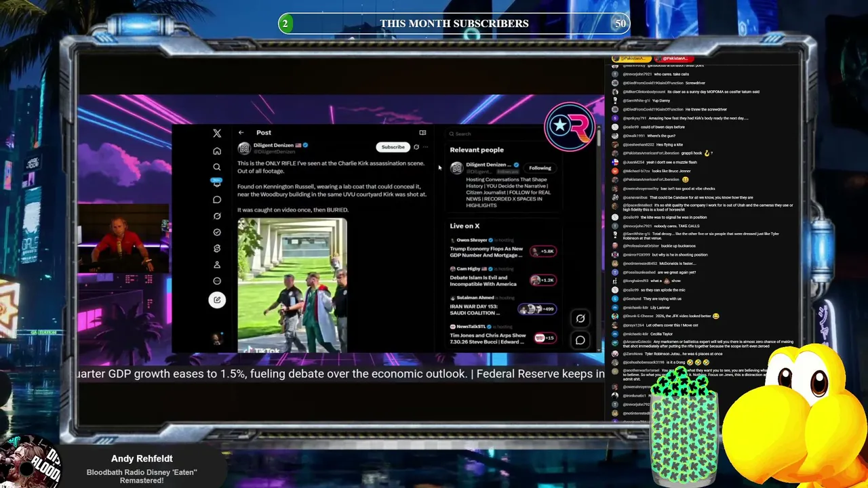This screenshot has height=488, width=868.
Task: Click chat message 'Hes flying a kite'
Action: (x=670, y=144)
